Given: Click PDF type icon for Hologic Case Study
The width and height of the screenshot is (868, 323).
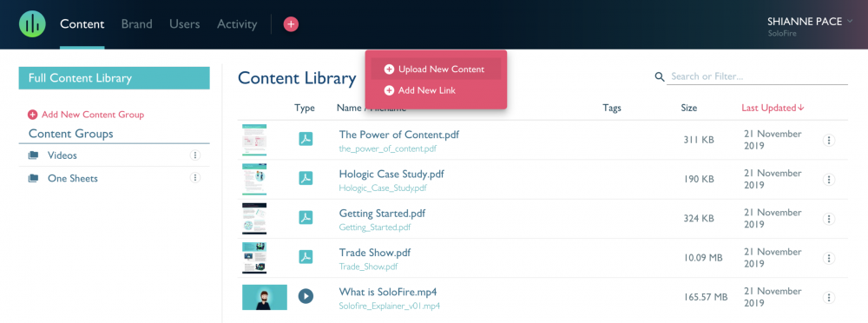Looking at the screenshot, I should (x=306, y=178).
